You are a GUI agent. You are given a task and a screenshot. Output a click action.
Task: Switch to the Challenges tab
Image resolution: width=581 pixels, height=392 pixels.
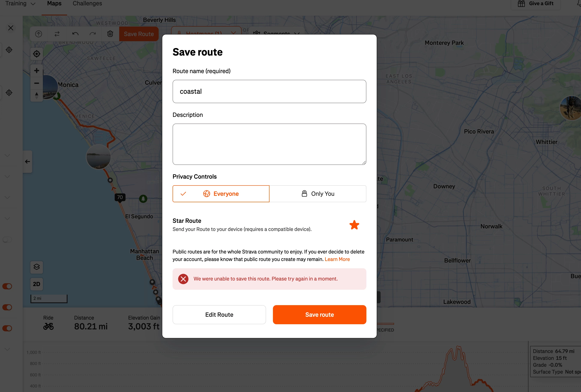coord(87,3)
